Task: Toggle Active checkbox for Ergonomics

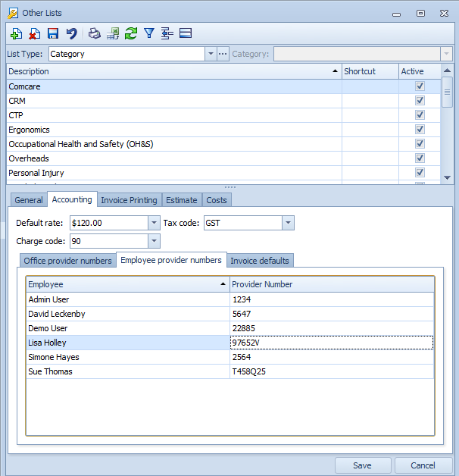Action: tap(420, 130)
